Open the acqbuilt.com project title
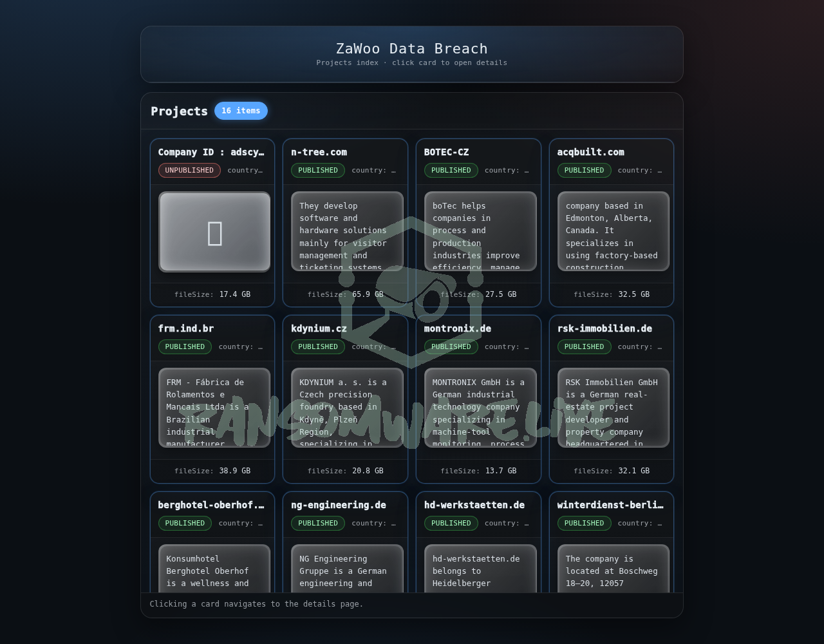 (590, 152)
